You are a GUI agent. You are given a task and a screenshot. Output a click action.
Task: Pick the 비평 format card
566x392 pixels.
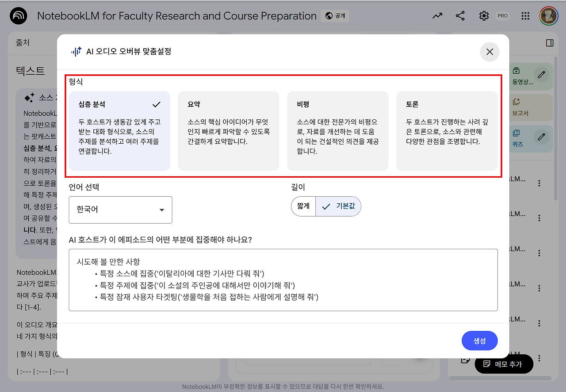[x=337, y=131]
